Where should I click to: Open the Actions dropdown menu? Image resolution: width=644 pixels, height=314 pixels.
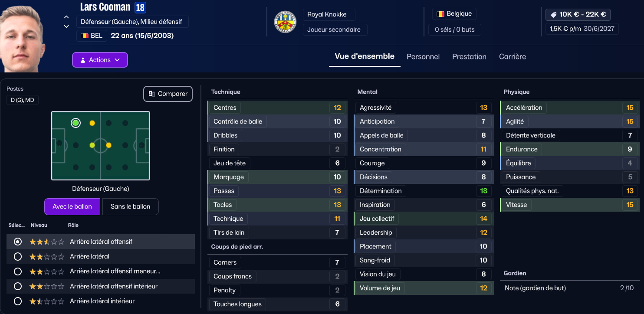coord(100,60)
